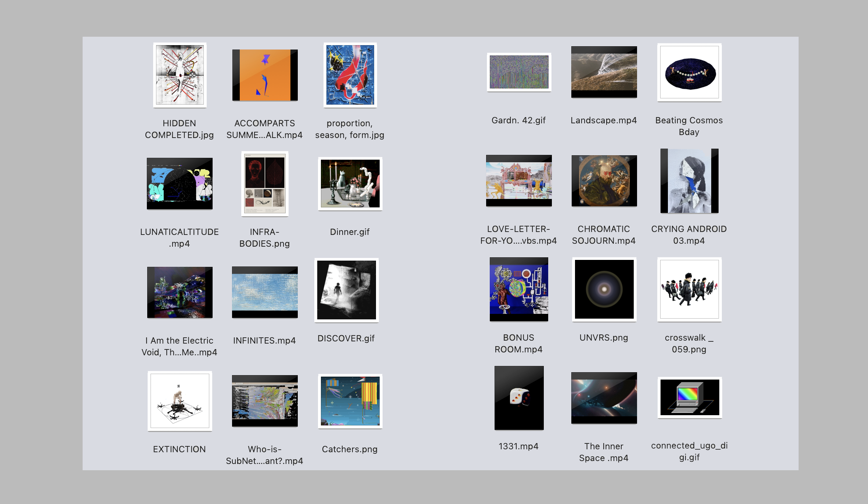Click the CRYING ANDROID 03.mp4 file name
The width and height of the screenshot is (868, 504).
pyautogui.click(x=689, y=235)
